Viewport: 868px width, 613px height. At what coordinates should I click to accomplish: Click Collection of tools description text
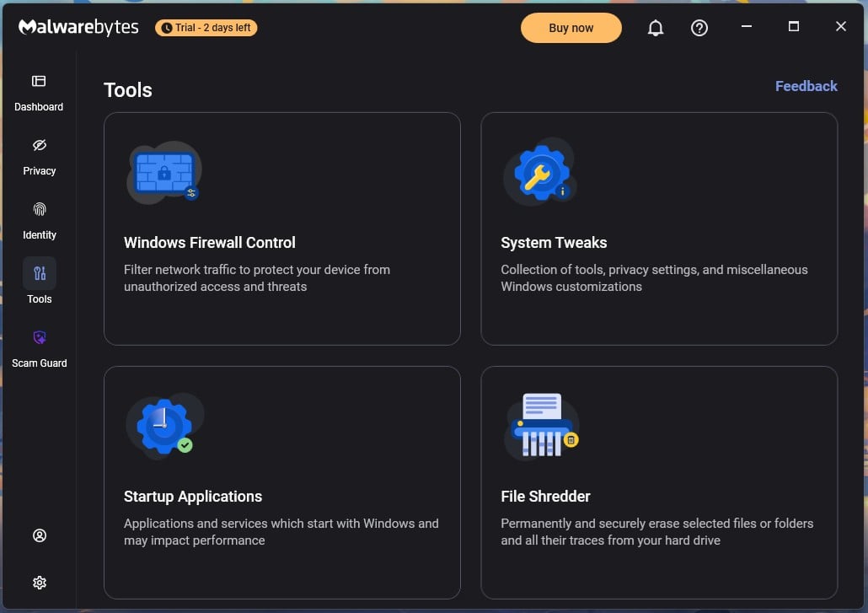coord(654,278)
